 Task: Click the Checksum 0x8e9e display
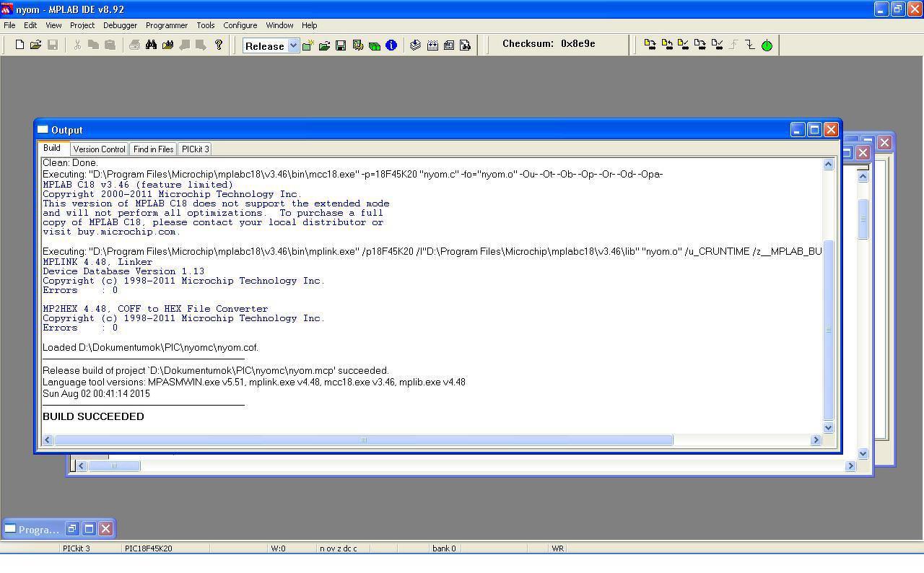click(549, 43)
